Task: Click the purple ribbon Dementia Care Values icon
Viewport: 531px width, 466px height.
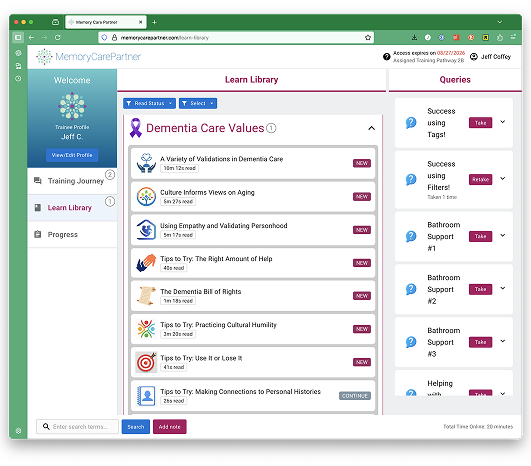Action: pos(135,128)
